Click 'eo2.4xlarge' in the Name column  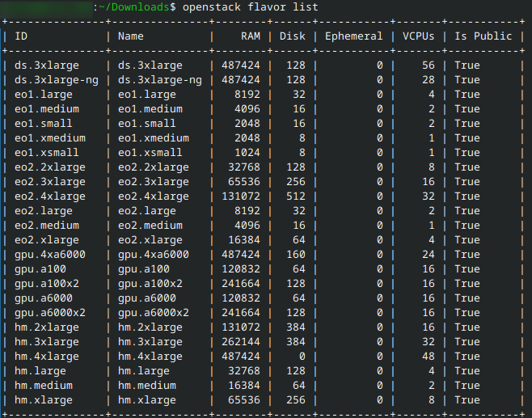154,196
